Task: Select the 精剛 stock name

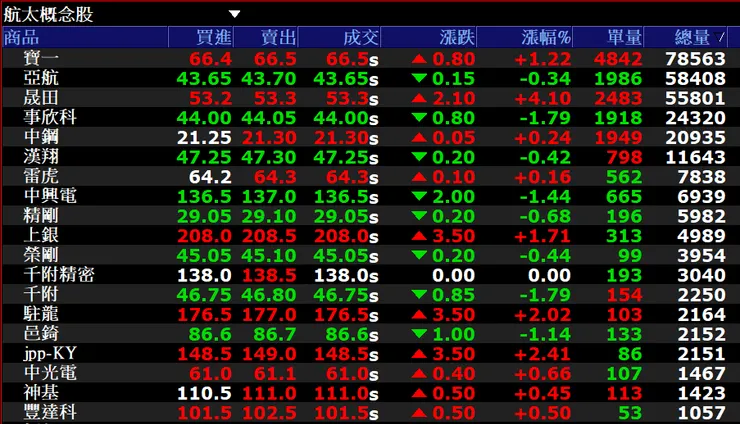Action: click(42, 216)
